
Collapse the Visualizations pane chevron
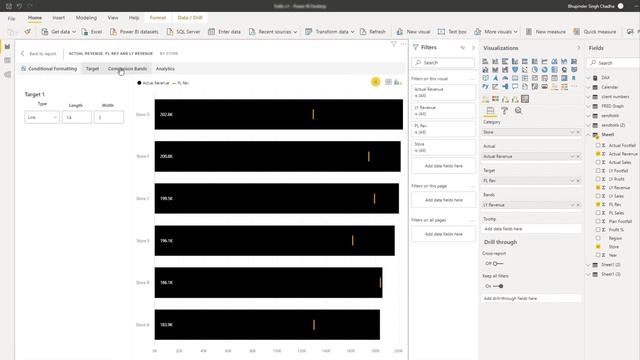coord(578,48)
